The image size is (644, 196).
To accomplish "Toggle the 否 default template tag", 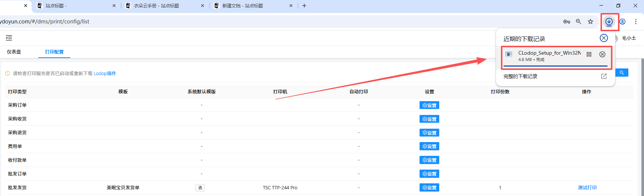I will (x=200, y=188).
